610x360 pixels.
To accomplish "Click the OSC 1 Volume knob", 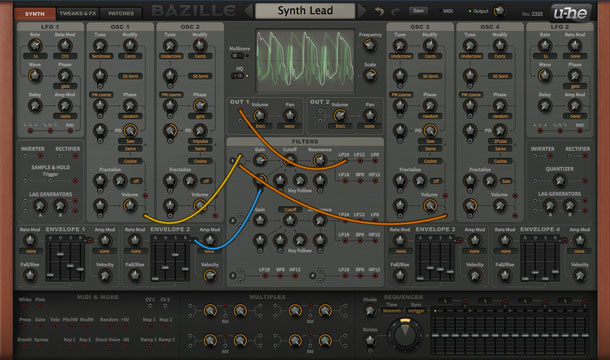I will click(x=130, y=205).
